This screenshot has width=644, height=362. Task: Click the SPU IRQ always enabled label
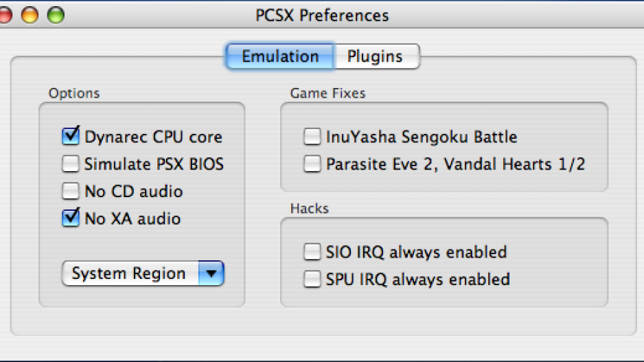coord(417,280)
